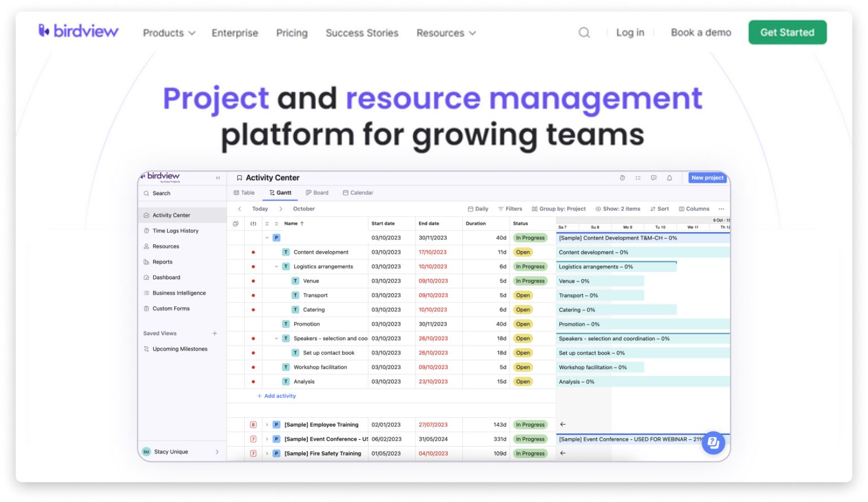Select the In Progress status of Venue task

pos(530,280)
